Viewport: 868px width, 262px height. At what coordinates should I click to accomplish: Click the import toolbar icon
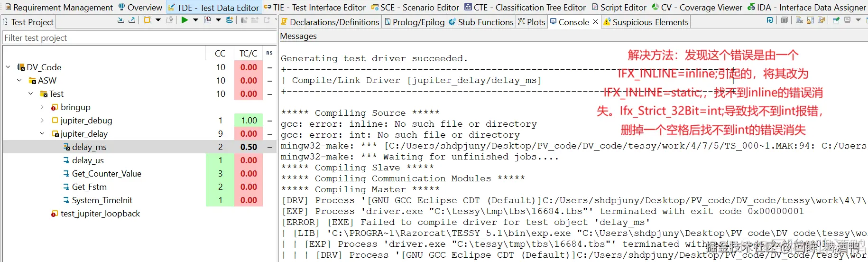(120, 20)
